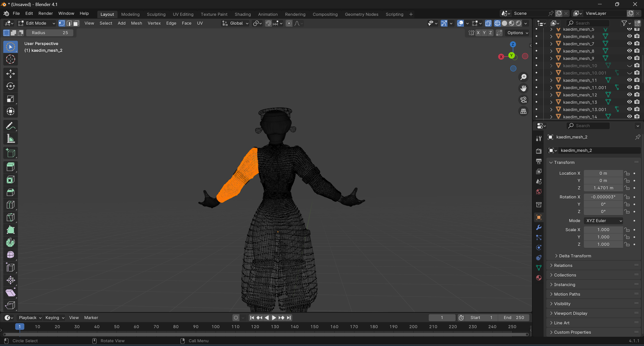The width and height of the screenshot is (644, 346).
Task: Expand kaedim_mesh_12 in the outliner
Action: coord(551,95)
